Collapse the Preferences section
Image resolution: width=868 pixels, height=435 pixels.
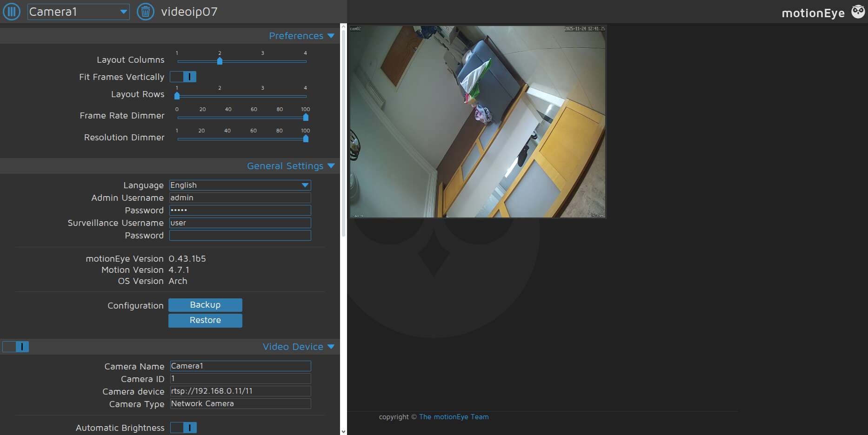(x=301, y=36)
